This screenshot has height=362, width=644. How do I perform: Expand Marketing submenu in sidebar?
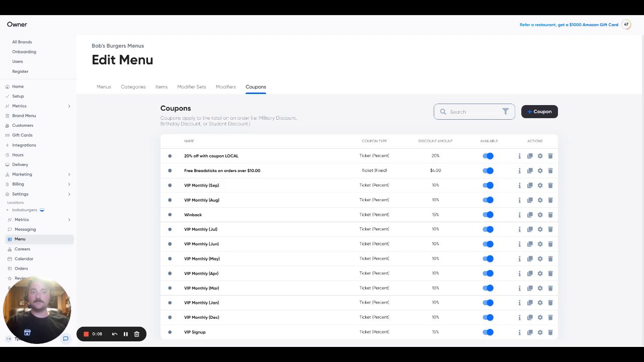69,174
